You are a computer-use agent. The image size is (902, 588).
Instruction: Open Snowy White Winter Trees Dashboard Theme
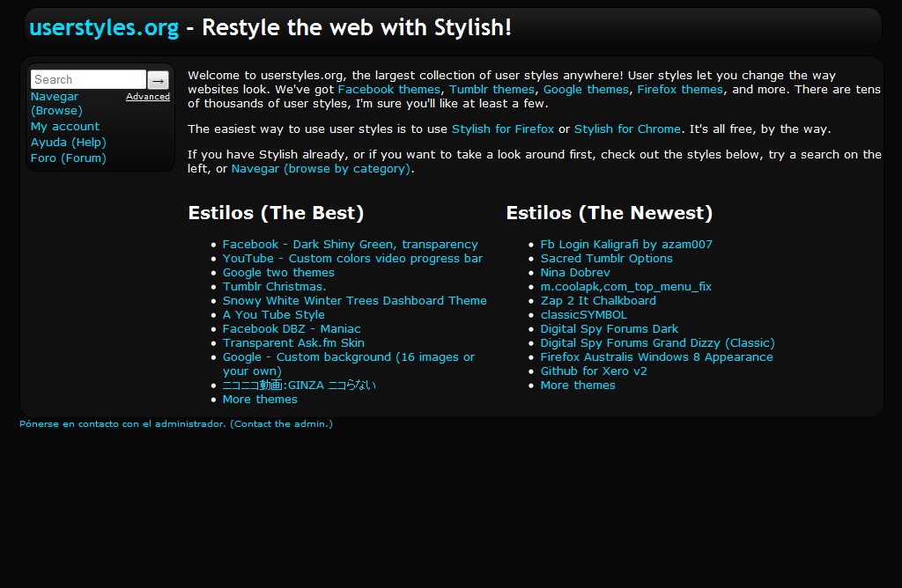pos(354,301)
